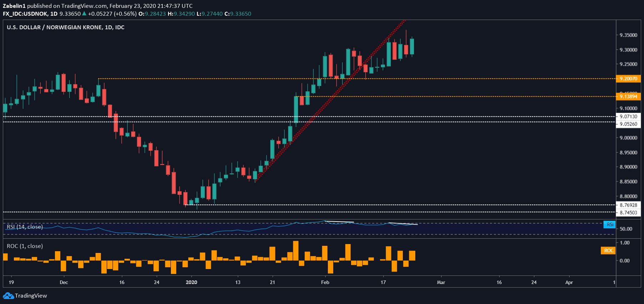Click the 21 date axis label
The width and height of the screenshot is (644, 304).
[273, 282]
